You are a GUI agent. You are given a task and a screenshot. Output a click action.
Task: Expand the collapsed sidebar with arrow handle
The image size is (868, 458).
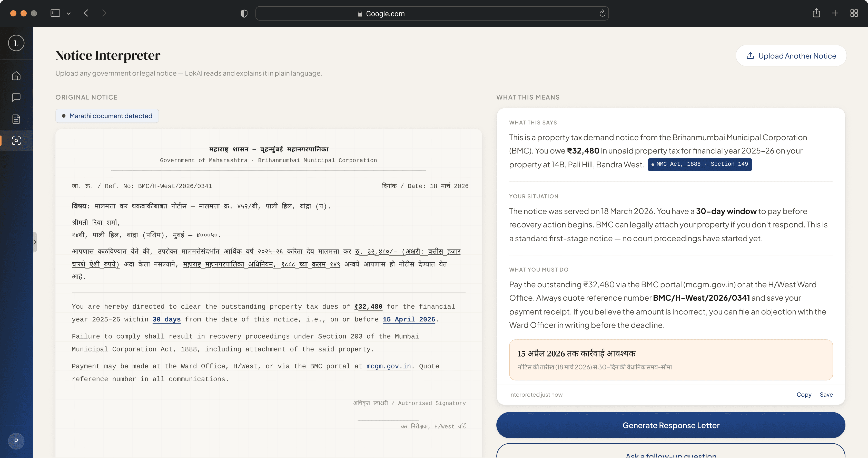(35, 242)
